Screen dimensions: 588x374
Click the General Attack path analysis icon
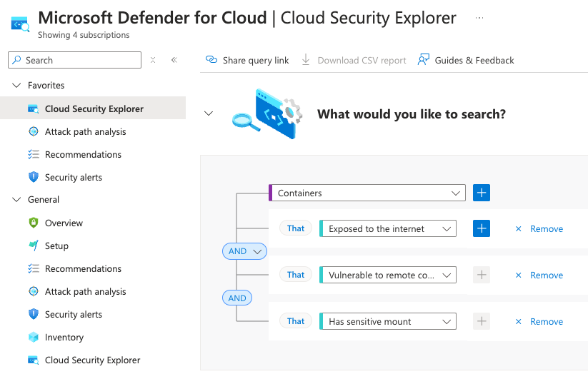(34, 291)
